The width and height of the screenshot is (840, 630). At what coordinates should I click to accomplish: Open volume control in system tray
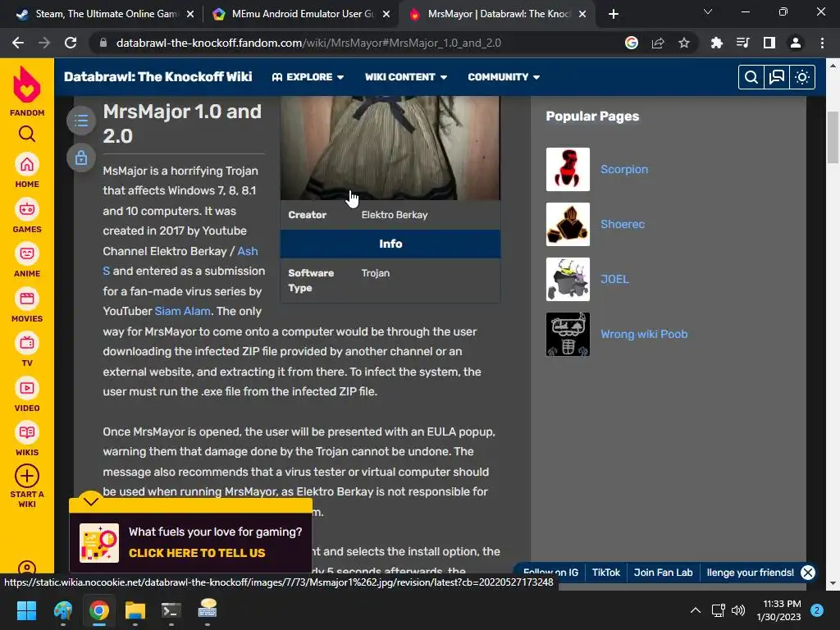[x=738, y=610]
